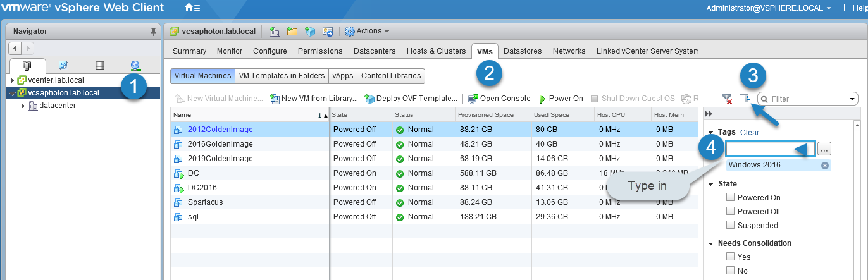Click the create folder toolbar icon
Screen dimensions: 868x280
[292, 31]
